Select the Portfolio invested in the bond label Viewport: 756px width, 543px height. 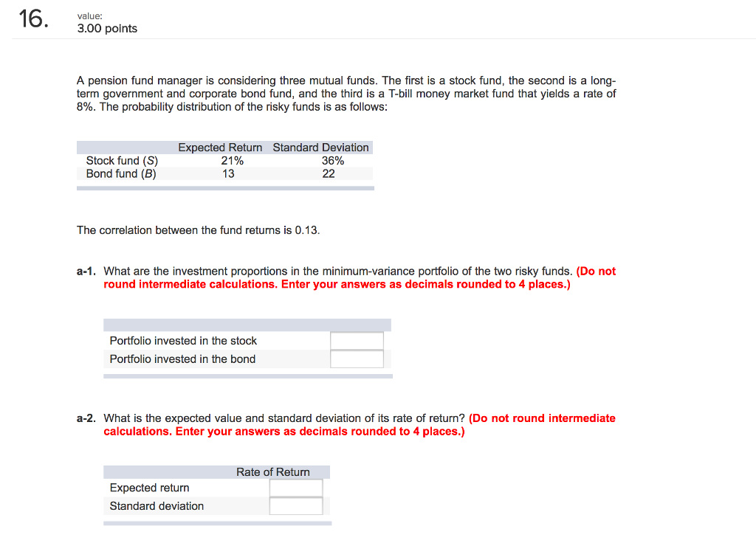click(182, 359)
